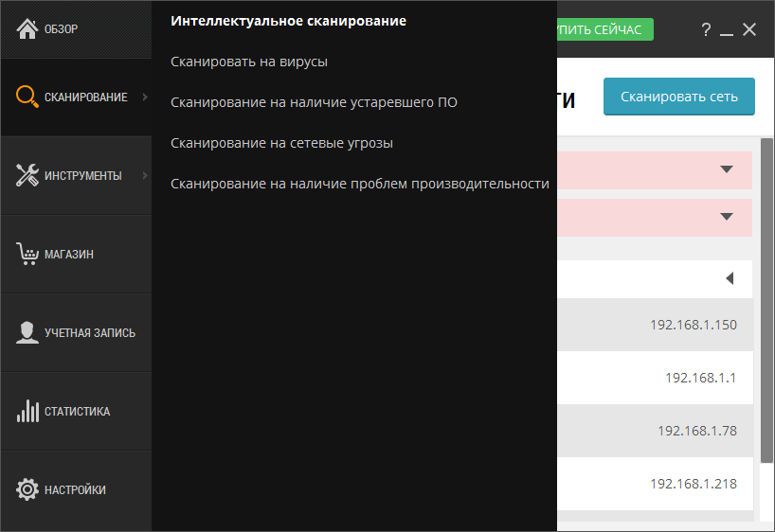Select the device with IP 192.168.1.218

coord(655,484)
